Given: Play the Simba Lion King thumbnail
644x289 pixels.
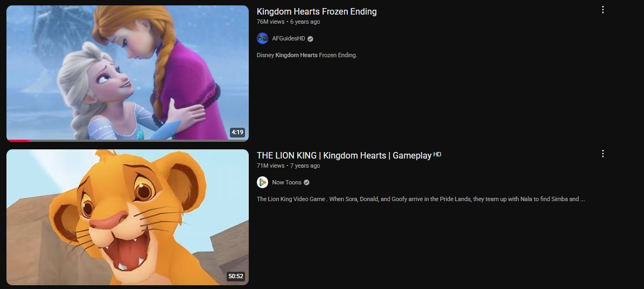Looking at the screenshot, I should tap(128, 217).
